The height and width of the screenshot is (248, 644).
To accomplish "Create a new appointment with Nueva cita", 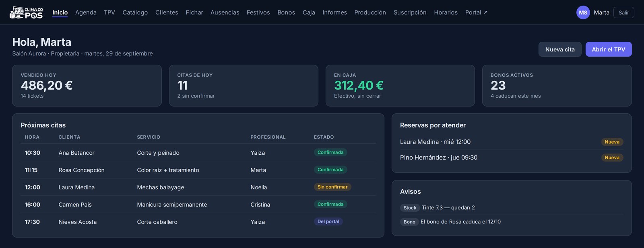I will [560, 49].
